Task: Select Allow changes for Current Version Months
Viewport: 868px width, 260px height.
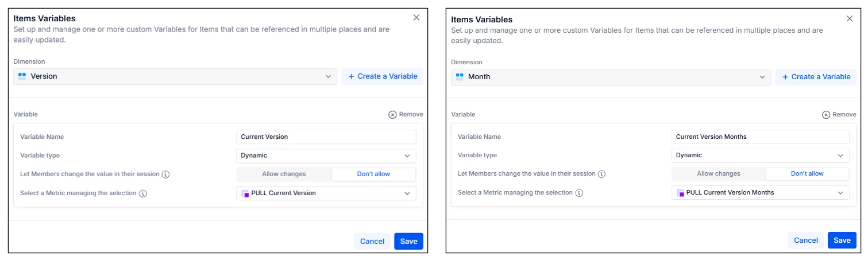Action: 719,173
